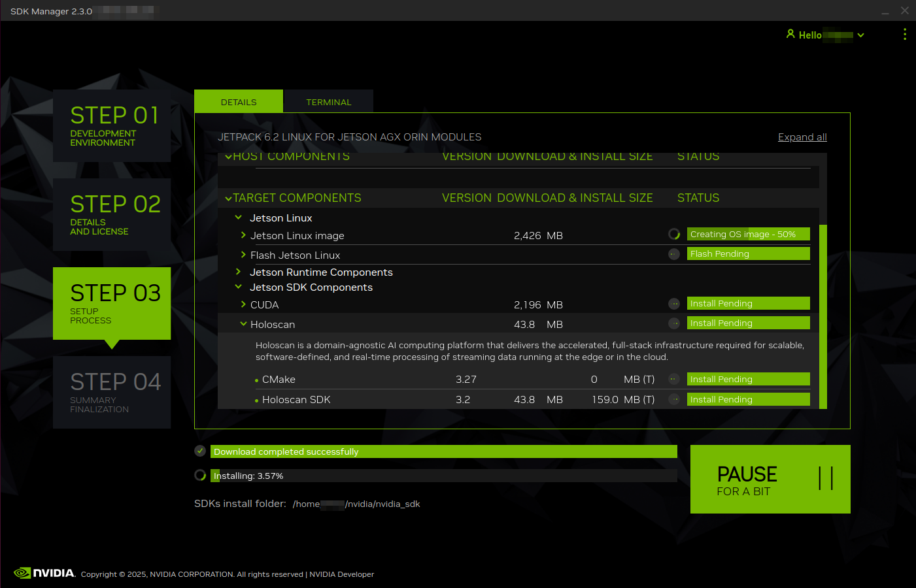
Task: Collapse the Holoscan component row
Action: tap(243, 324)
